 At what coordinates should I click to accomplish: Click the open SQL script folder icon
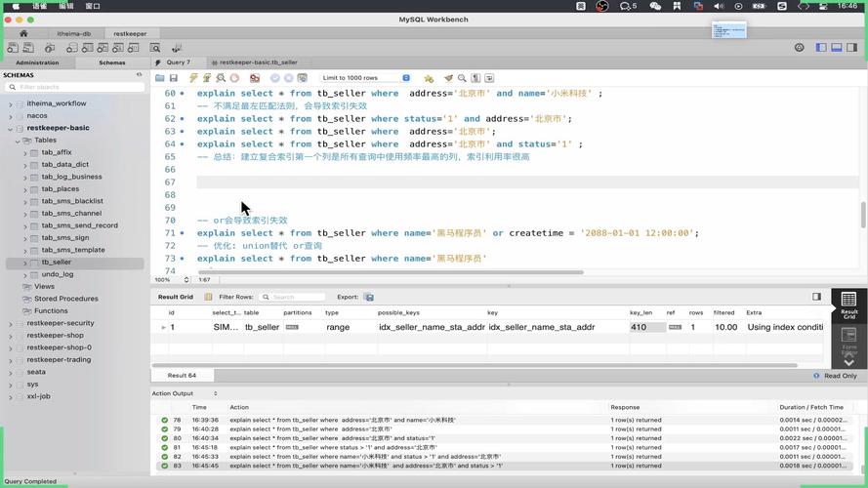(160, 78)
